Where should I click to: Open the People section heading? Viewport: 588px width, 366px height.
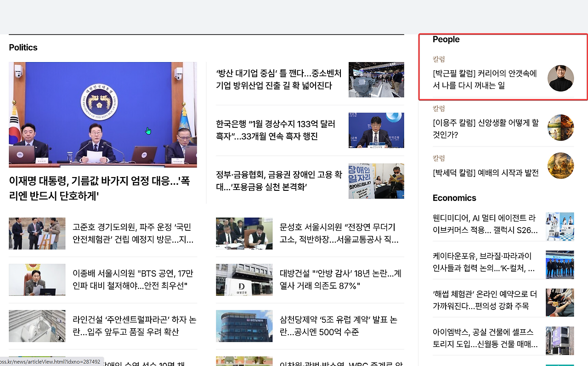(x=446, y=40)
